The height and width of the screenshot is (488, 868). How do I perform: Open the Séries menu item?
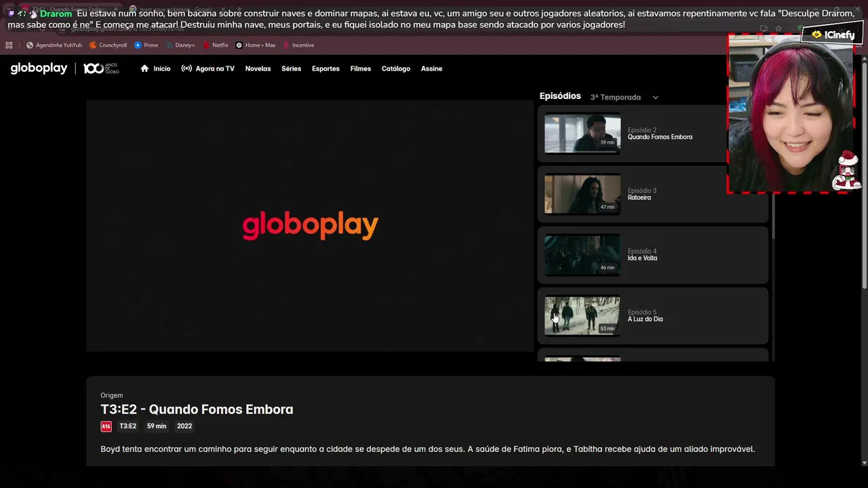click(x=291, y=68)
